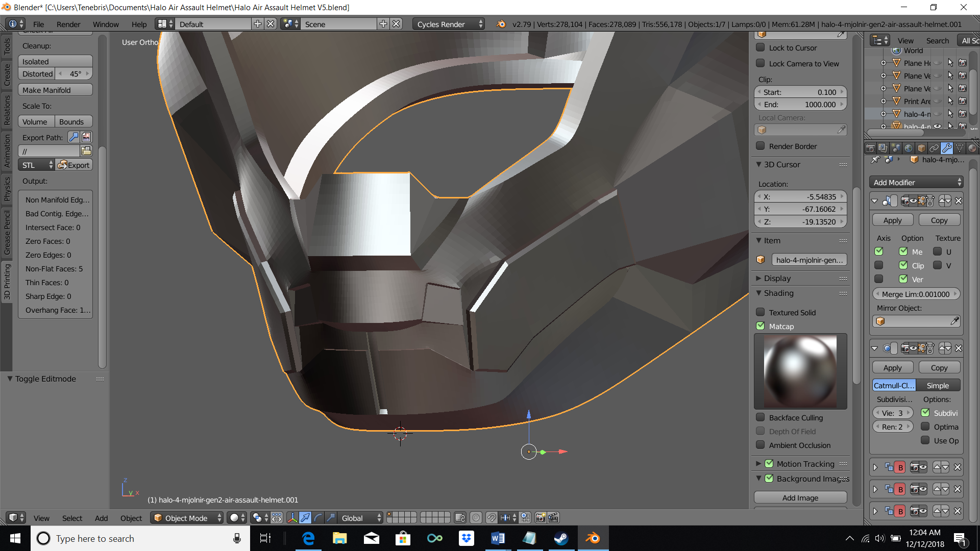This screenshot has width=980, height=551.
Task: Expand the Display panel
Action: (x=759, y=278)
